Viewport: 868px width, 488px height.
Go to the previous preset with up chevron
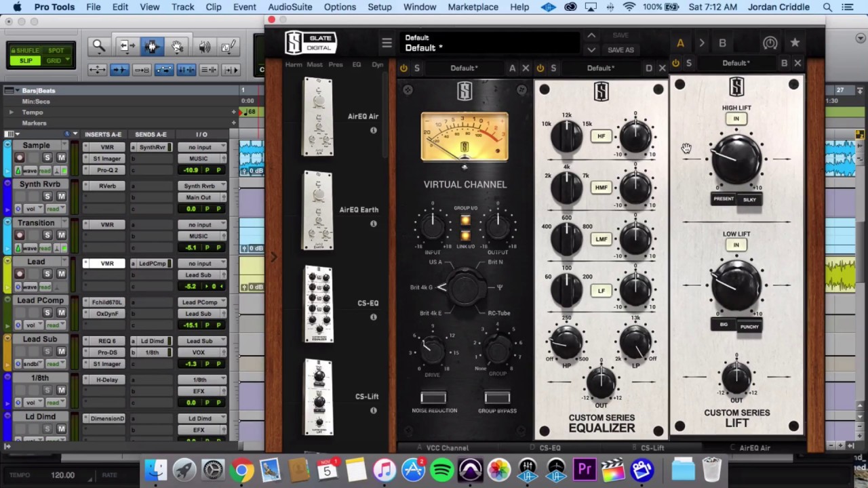(591, 35)
